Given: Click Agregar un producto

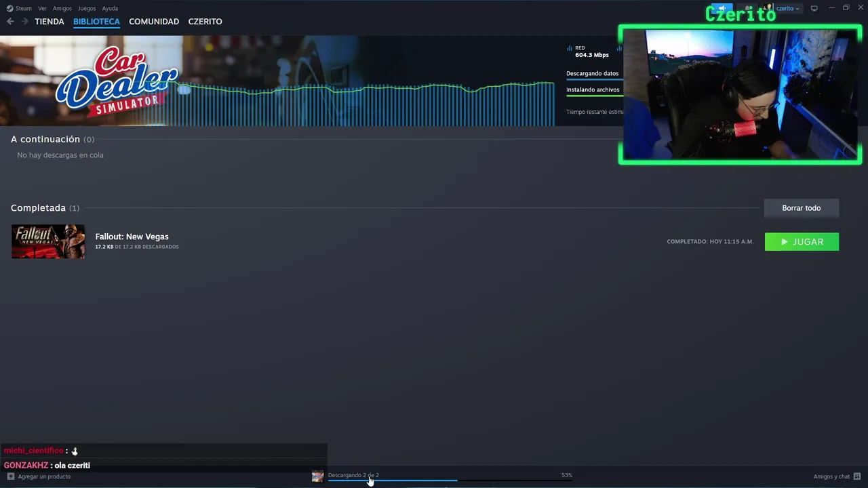Looking at the screenshot, I should click(44, 476).
